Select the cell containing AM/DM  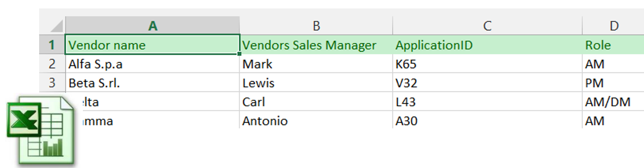[613, 102]
